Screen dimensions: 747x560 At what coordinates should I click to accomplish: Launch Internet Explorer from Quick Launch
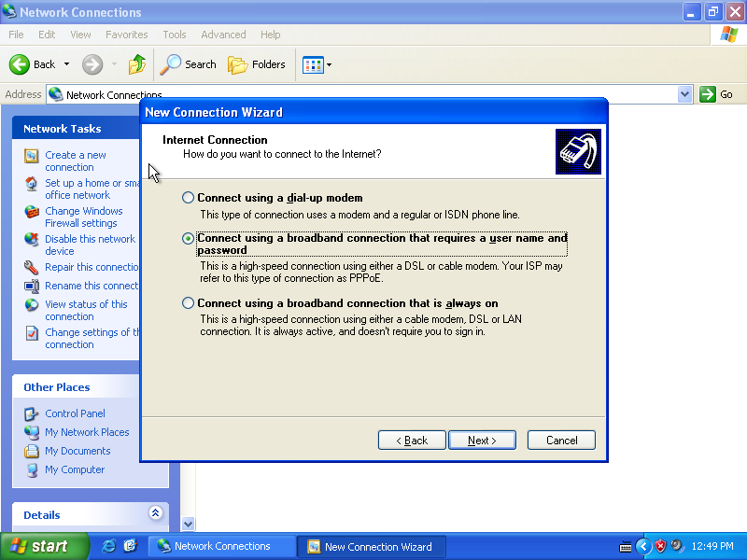point(108,546)
